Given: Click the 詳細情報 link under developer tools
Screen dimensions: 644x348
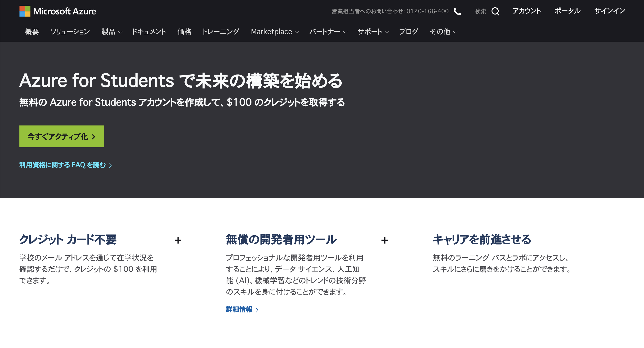Looking at the screenshot, I should tap(242, 309).
